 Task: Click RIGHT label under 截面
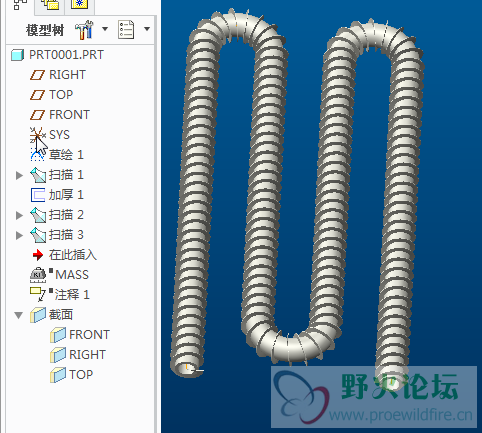tap(87, 355)
